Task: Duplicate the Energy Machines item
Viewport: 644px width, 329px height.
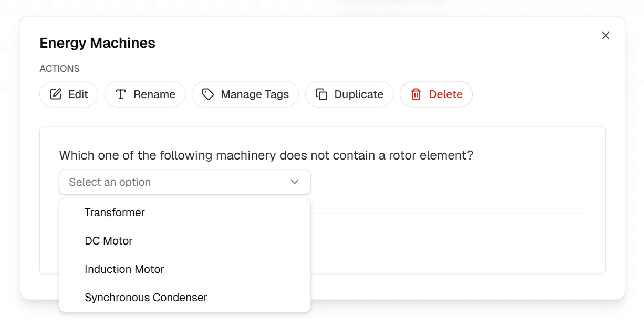Action: 349,94
